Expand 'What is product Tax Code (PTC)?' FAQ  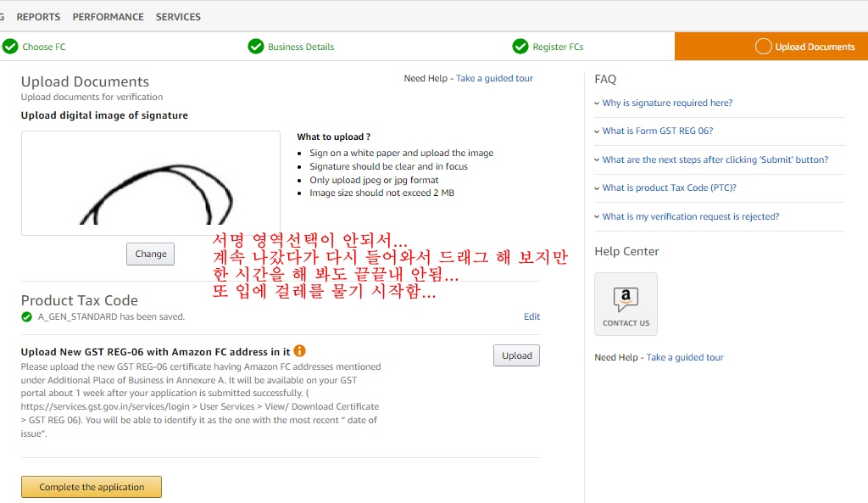[670, 187]
